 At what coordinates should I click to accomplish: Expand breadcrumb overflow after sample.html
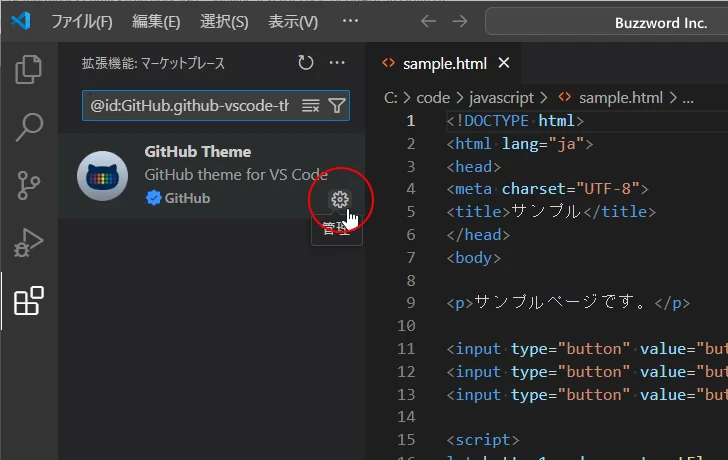[687, 98]
